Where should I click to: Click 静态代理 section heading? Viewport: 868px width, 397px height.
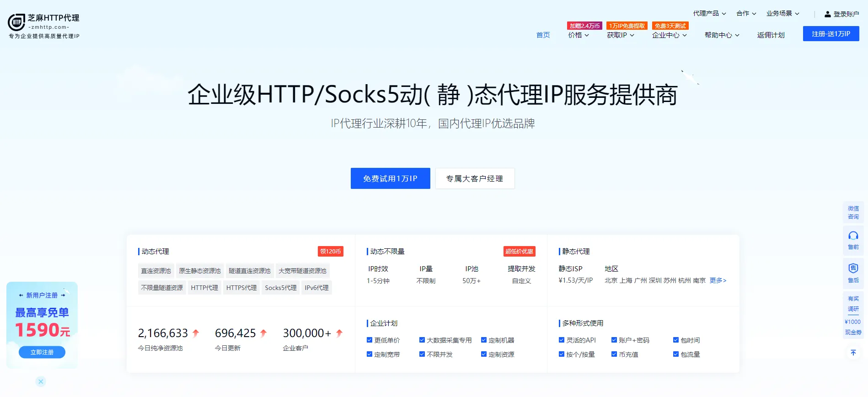click(x=576, y=251)
